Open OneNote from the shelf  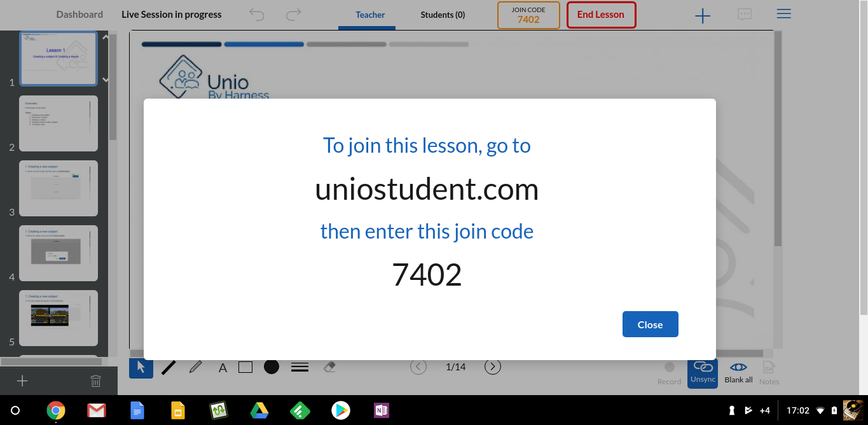point(382,410)
